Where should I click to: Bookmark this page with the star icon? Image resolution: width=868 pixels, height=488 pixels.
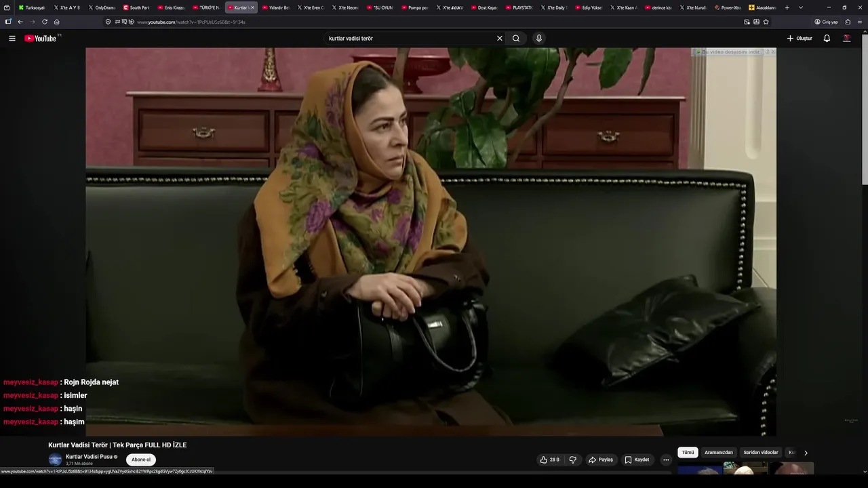coord(766,22)
